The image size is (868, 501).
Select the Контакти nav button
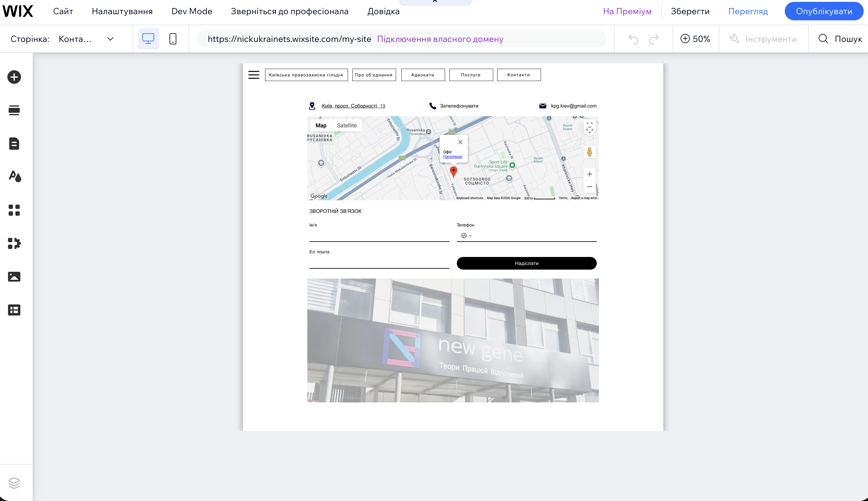(x=519, y=75)
